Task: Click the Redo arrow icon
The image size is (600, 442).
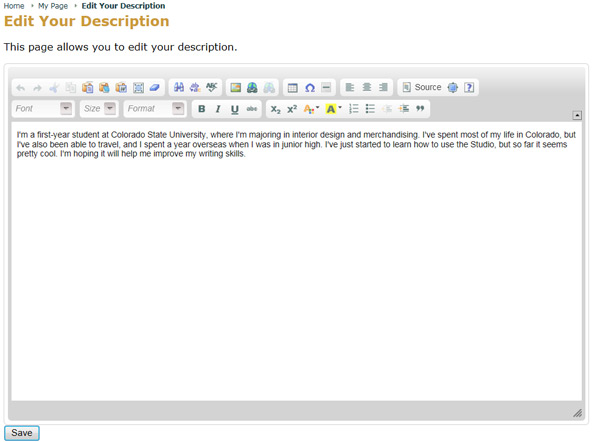Action: (37, 88)
